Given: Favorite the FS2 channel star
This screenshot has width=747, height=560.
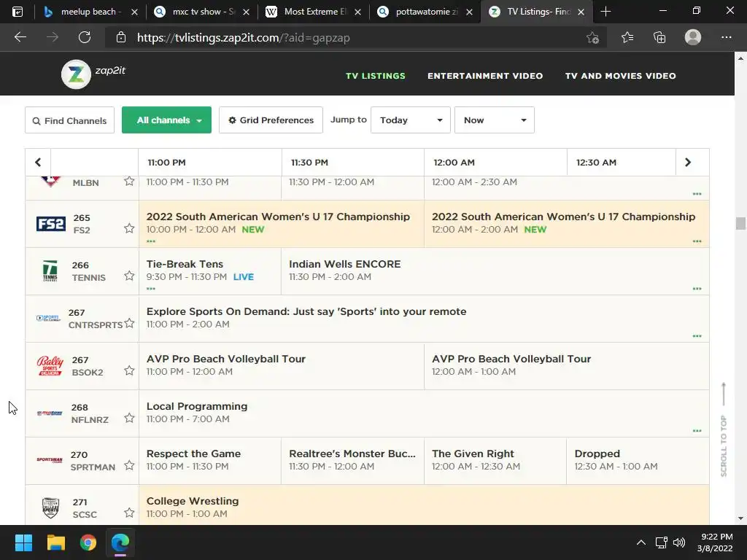Looking at the screenshot, I should 129,228.
